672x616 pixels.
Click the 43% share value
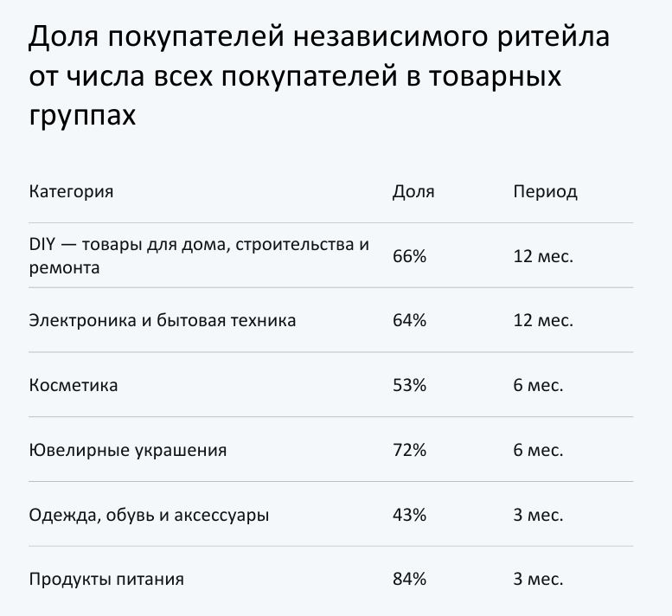point(409,515)
